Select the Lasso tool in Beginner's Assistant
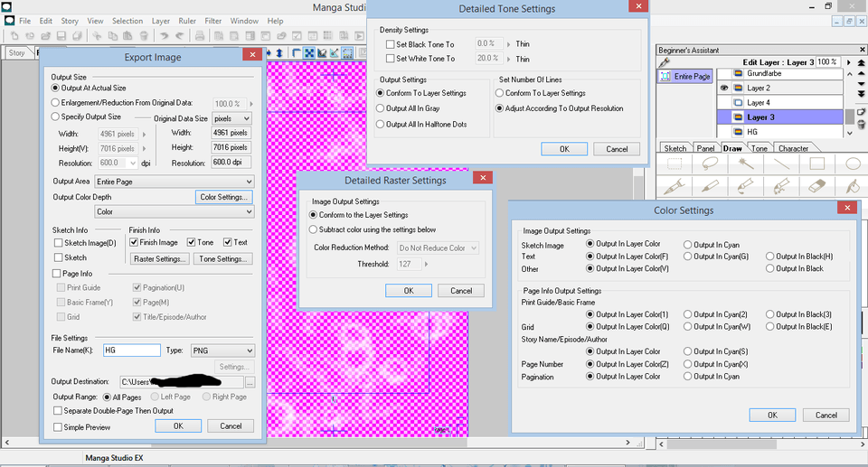Screen dimensions: 868x467 point(710,163)
